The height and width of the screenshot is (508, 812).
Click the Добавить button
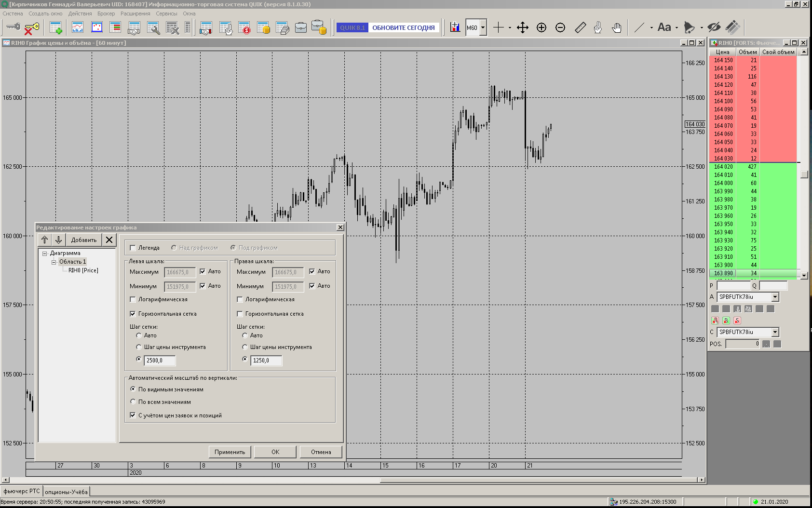(84, 240)
